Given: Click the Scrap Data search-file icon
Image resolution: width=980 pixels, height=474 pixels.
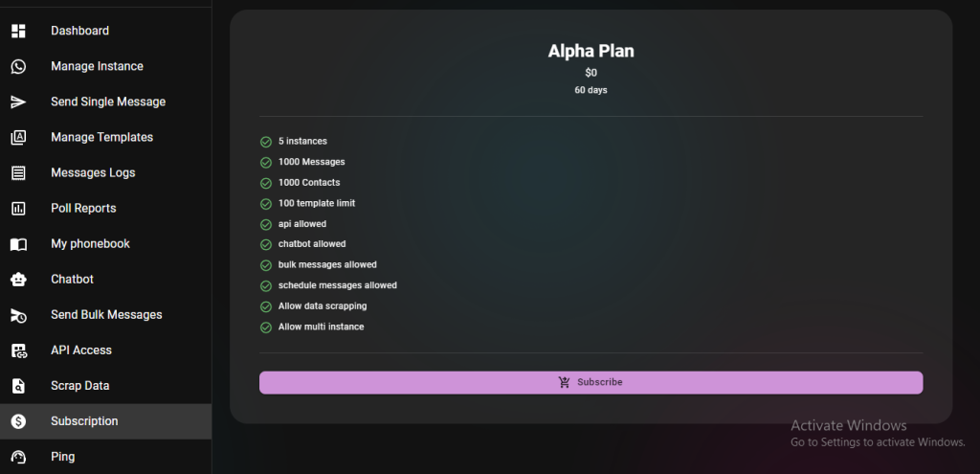Looking at the screenshot, I should coord(19,386).
